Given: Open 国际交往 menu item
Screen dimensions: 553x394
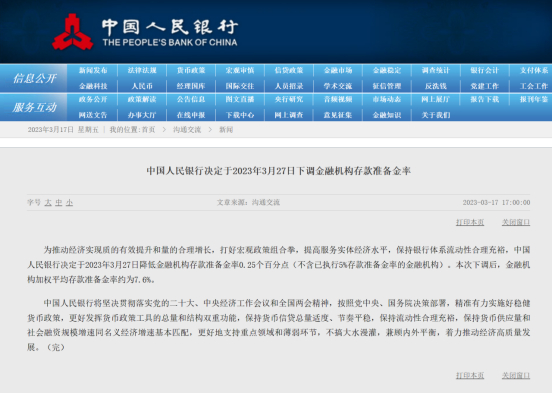Looking at the screenshot, I should coord(240,86).
